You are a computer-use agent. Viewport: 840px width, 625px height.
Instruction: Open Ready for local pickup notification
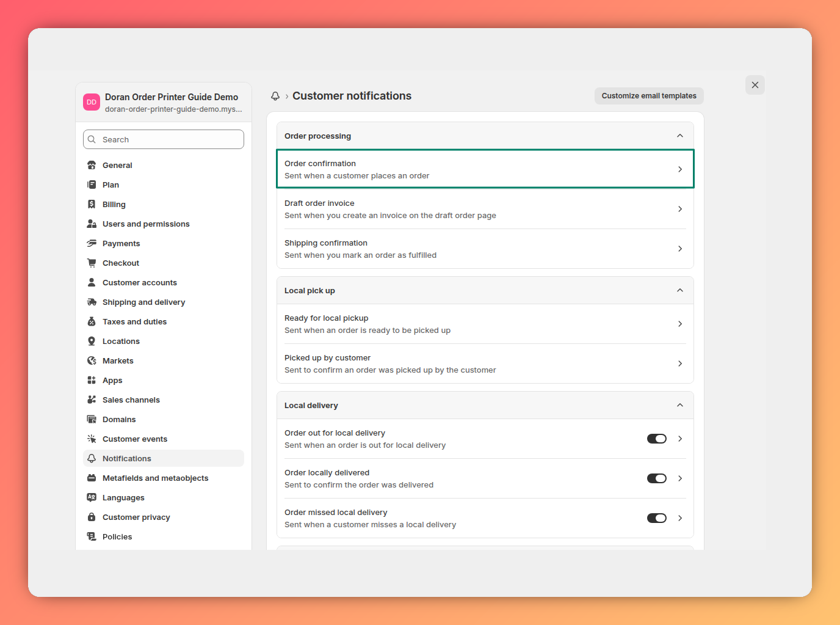click(x=485, y=324)
